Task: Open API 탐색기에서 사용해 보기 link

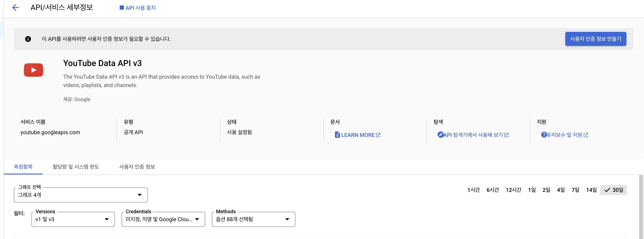Action: (473, 135)
